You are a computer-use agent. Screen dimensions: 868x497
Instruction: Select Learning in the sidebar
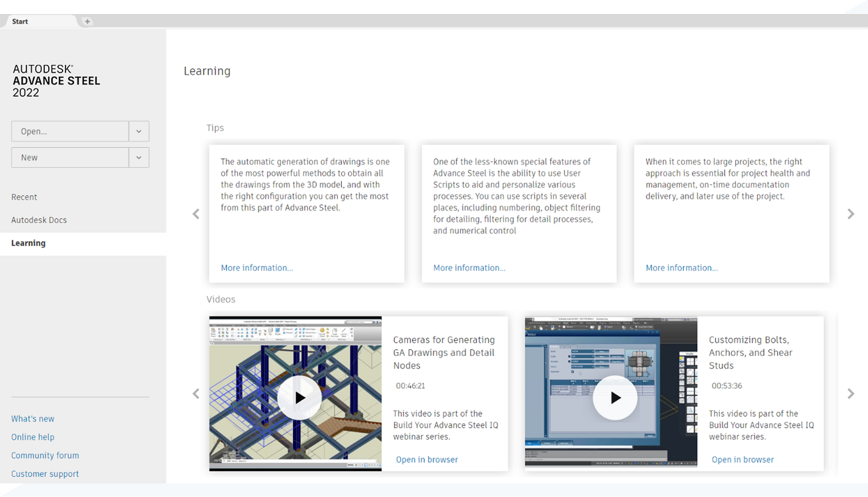click(x=83, y=243)
